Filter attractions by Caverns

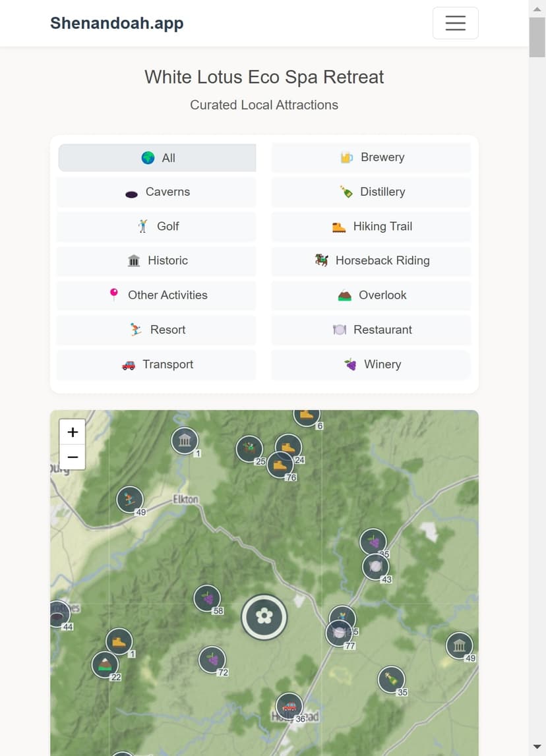[x=156, y=192]
